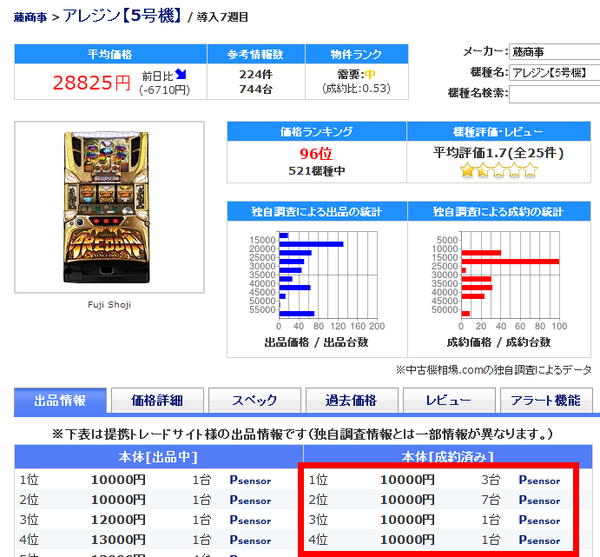Click the 価格ランキング header
Viewport: 600px width, 557px height.
[x=316, y=132]
